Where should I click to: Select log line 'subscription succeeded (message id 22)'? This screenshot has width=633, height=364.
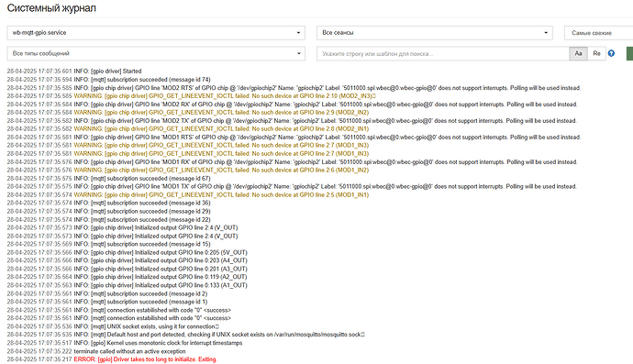108,219
